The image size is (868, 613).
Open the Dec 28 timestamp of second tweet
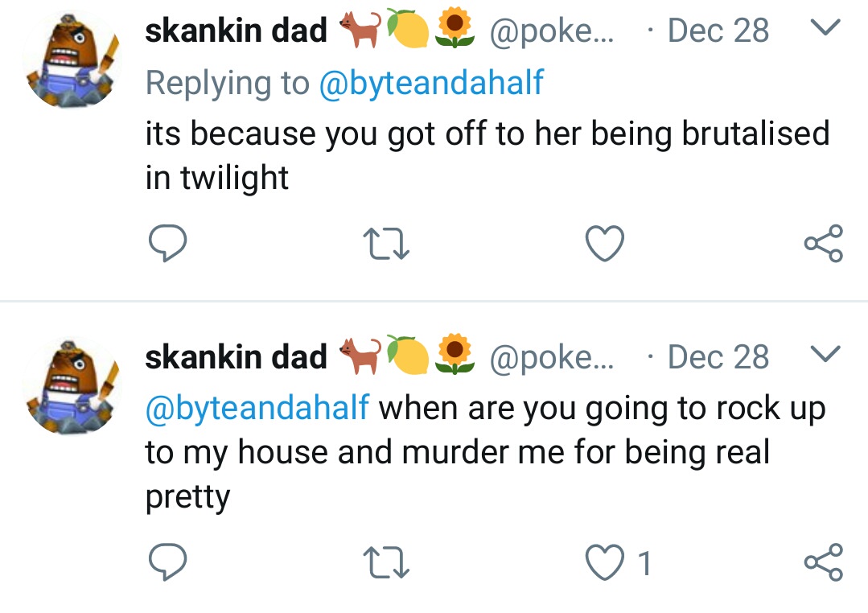pyautogui.click(x=718, y=357)
